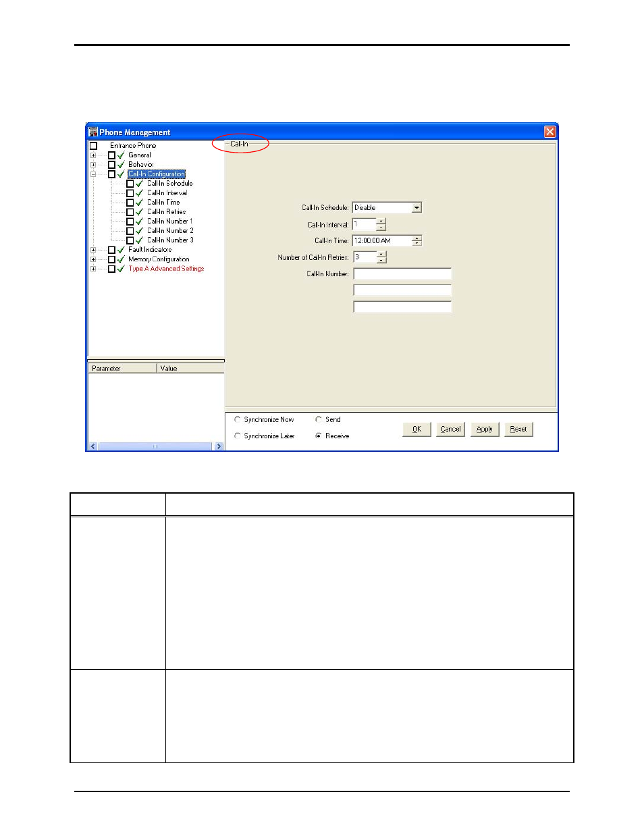Tick the Call-In Interval tree checkbox
The image size is (644, 834).
tap(130, 193)
